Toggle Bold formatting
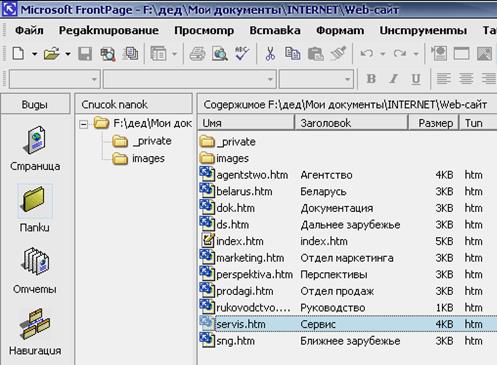Image resolution: width=497 pixels, height=365 pixels. pyautogui.click(x=371, y=79)
